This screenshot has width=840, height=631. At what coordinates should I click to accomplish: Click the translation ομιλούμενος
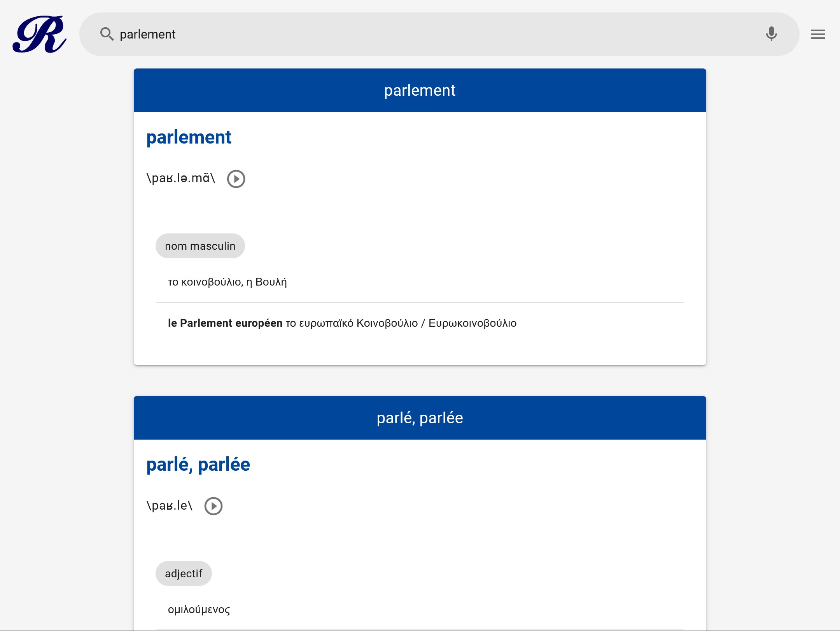(199, 610)
